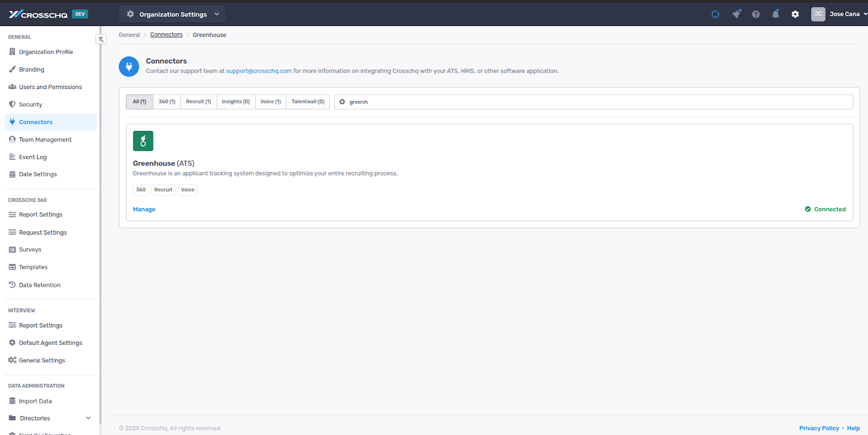
Task: Click the blue circular refresh icon
Action: click(x=716, y=14)
